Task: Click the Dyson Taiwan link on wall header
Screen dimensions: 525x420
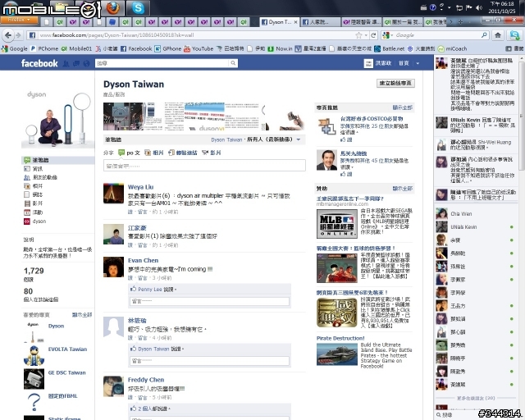Action: point(226,139)
